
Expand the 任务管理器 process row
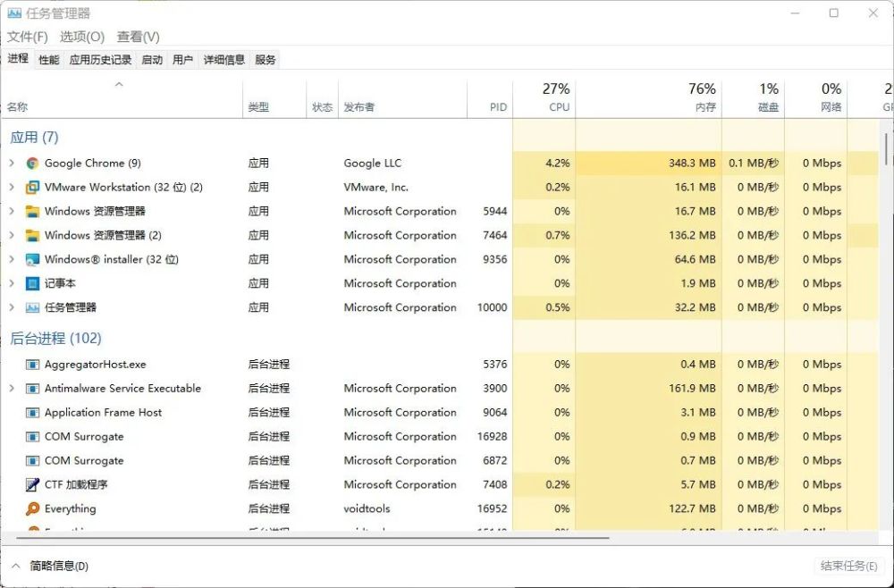pyautogui.click(x=12, y=307)
